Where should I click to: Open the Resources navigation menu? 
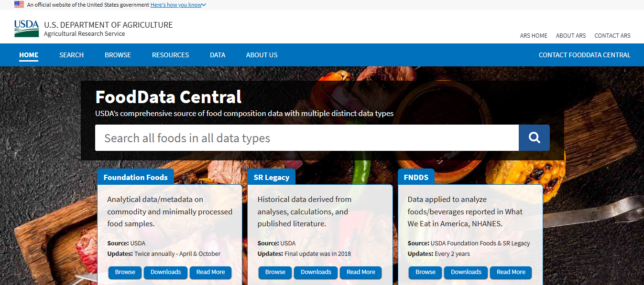[171, 55]
